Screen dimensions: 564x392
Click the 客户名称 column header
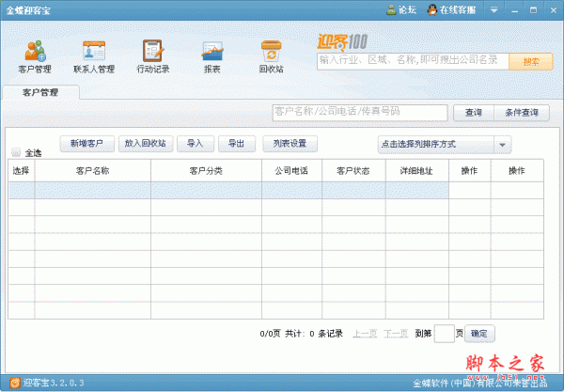(x=93, y=171)
